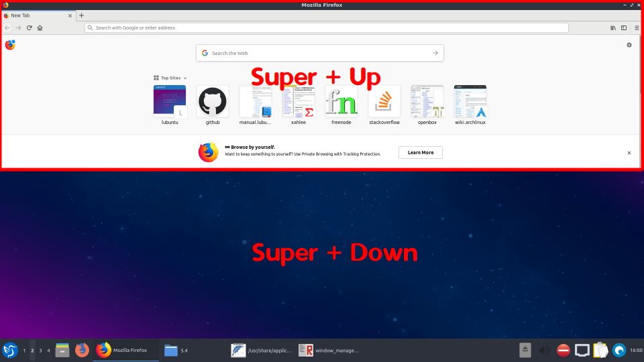The width and height of the screenshot is (644, 362).
Task: Open the github top site tile
Action: 213,101
